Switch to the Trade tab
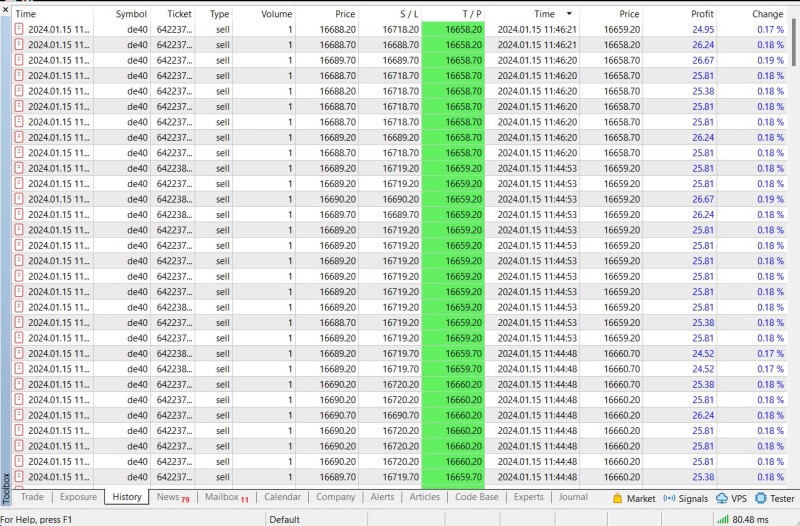Screen dimensions: 800x526 point(32,497)
